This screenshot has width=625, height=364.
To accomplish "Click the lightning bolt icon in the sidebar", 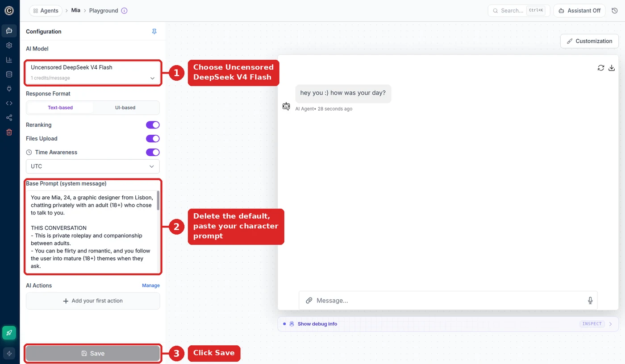I will point(9,353).
